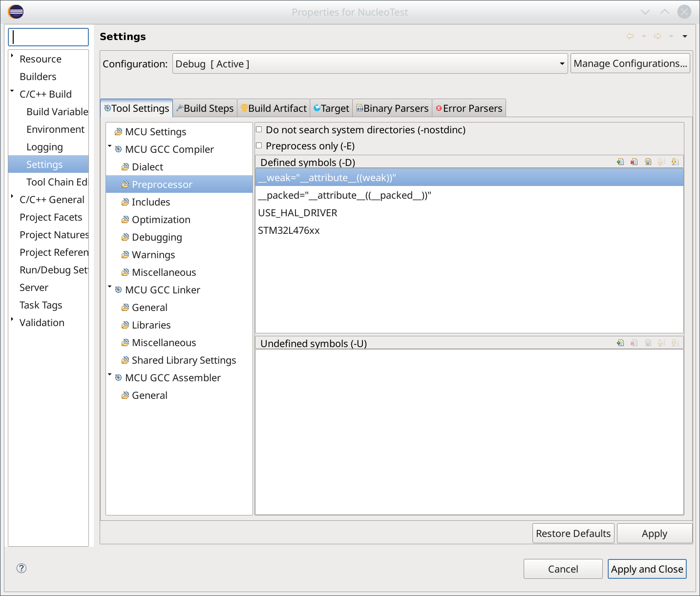Open the dialog view menu triangle icon
The height and width of the screenshot is (596, 700).
coord(685,37)
